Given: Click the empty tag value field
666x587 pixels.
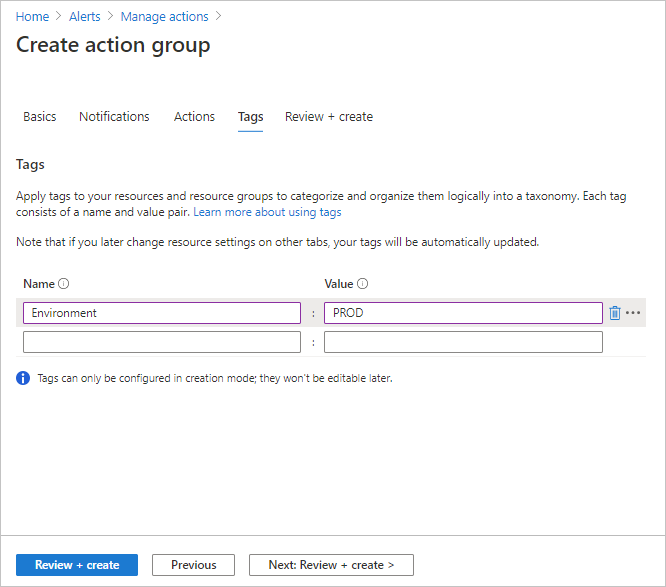Looking at the screenshot, I should 463,342.
